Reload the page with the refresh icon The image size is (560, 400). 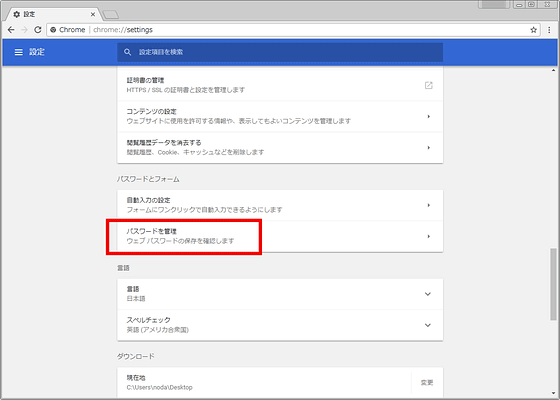[38, 30]
